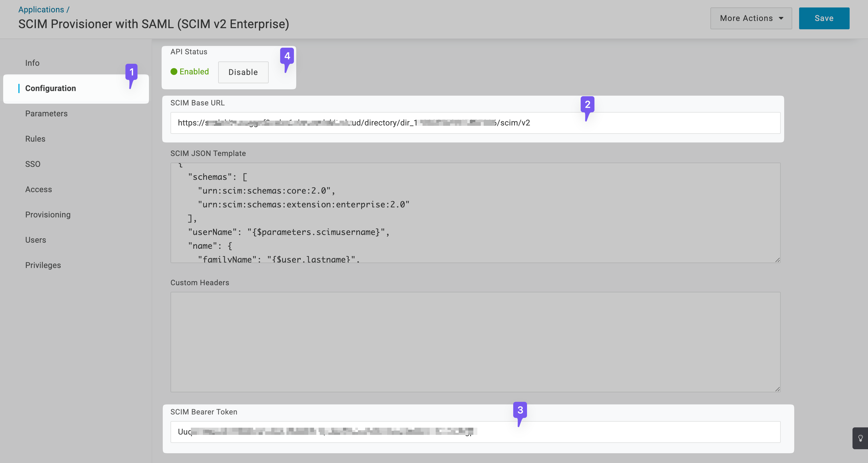The height and width of the screenshot is (463, 868).
Task: Save the SCIM configuration
Action: pos(824,18)
